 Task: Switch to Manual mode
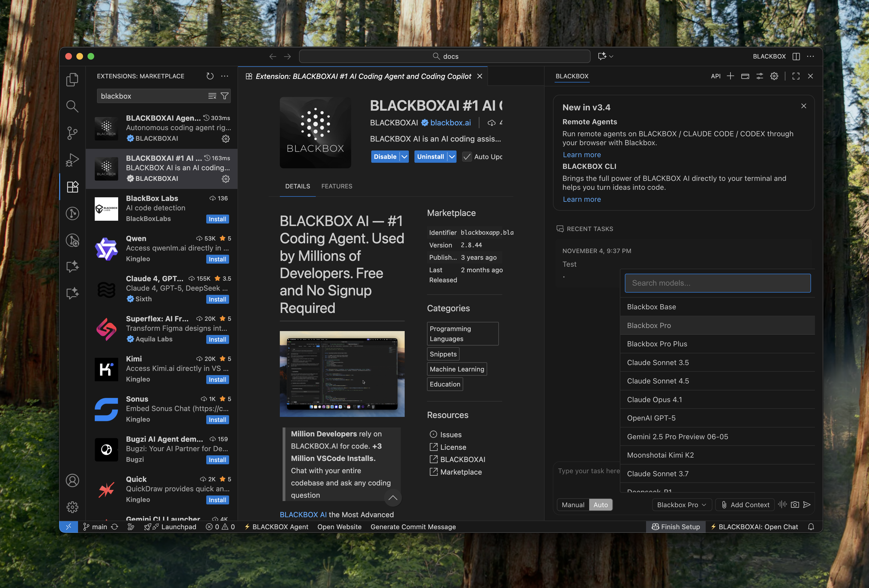pyautogui.click(x=573, y=505)
